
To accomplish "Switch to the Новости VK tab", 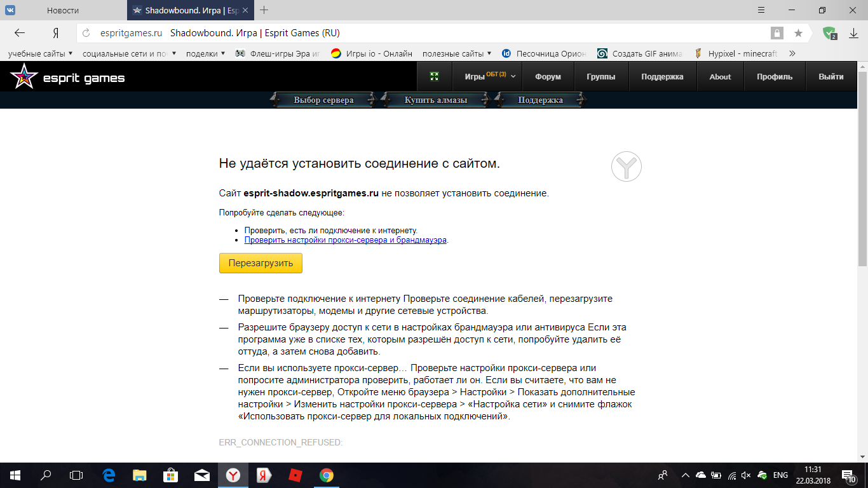I will 64,11.
